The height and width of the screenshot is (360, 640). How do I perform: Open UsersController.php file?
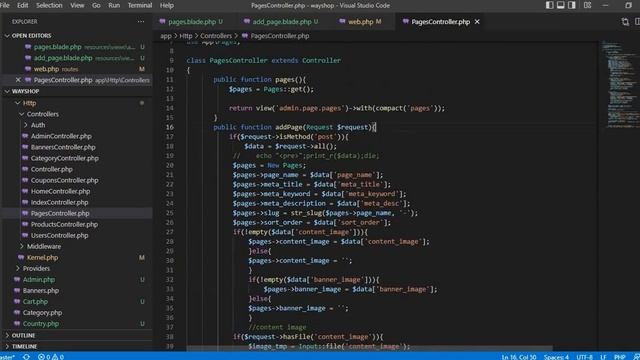pyautogui.click(x=77, y=236)
